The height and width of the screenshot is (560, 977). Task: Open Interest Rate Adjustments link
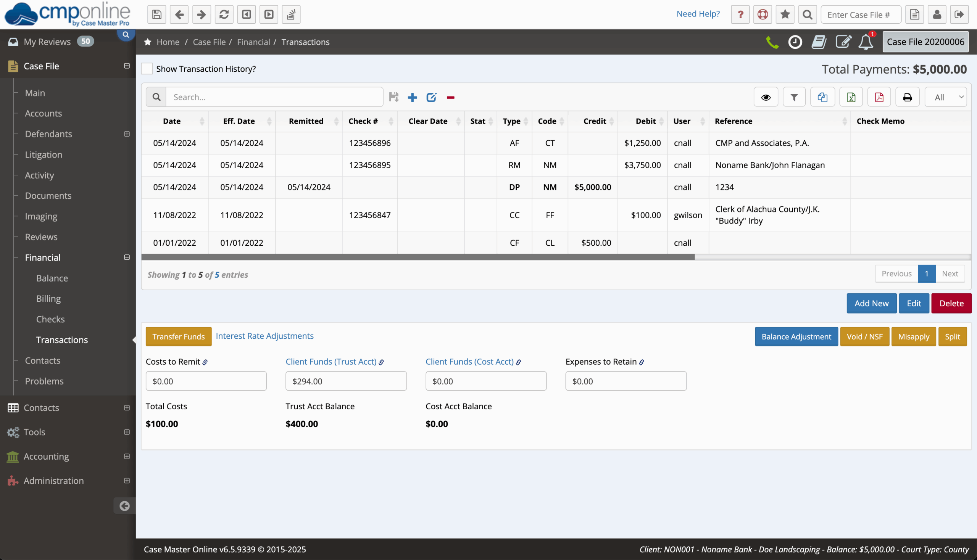[x=264, y=336]
